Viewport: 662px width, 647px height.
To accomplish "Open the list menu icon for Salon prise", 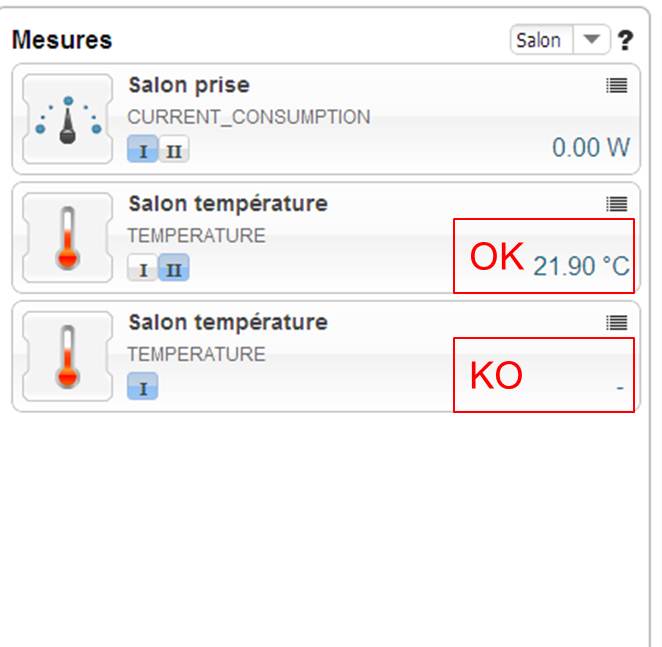I will pos(617,86).
